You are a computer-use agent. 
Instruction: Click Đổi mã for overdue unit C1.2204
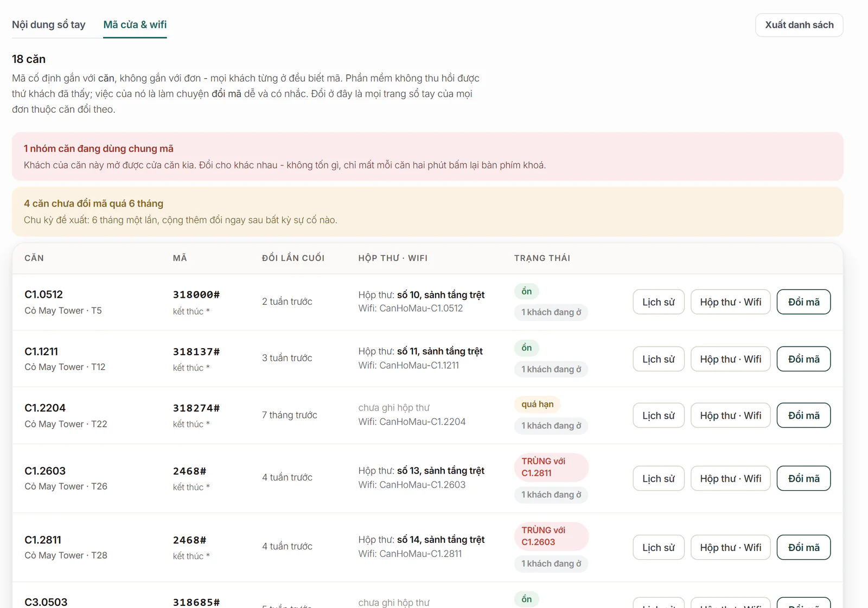pos(803,415)
